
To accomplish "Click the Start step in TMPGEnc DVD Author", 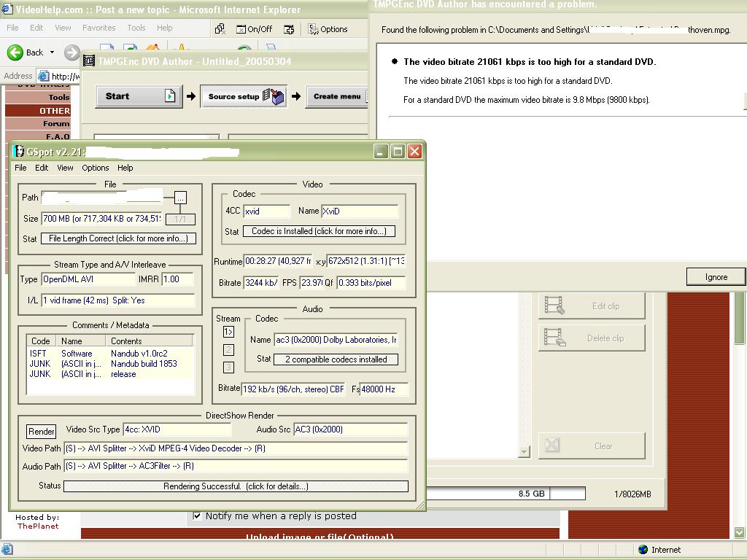I will [139, 96].
